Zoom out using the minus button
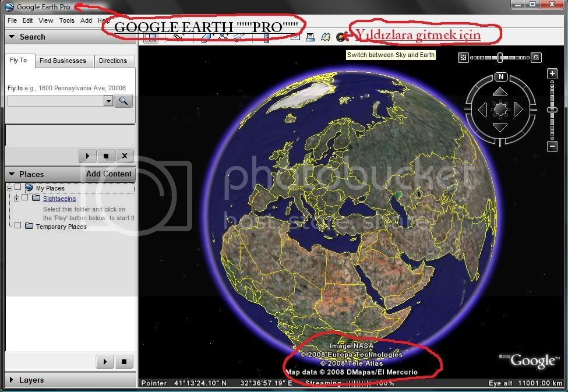The height and width of the screenshot is (392, 568). click(552, 146)
